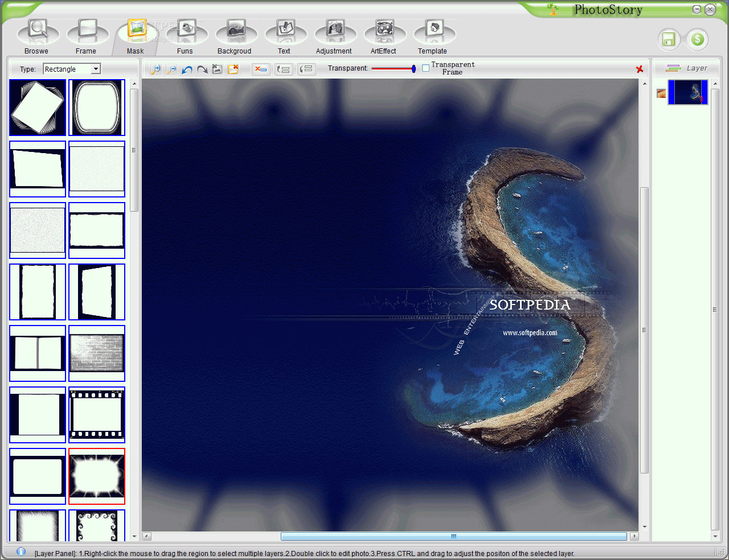
Task: Click the zoom out magnifier icon
Action: 171,69
